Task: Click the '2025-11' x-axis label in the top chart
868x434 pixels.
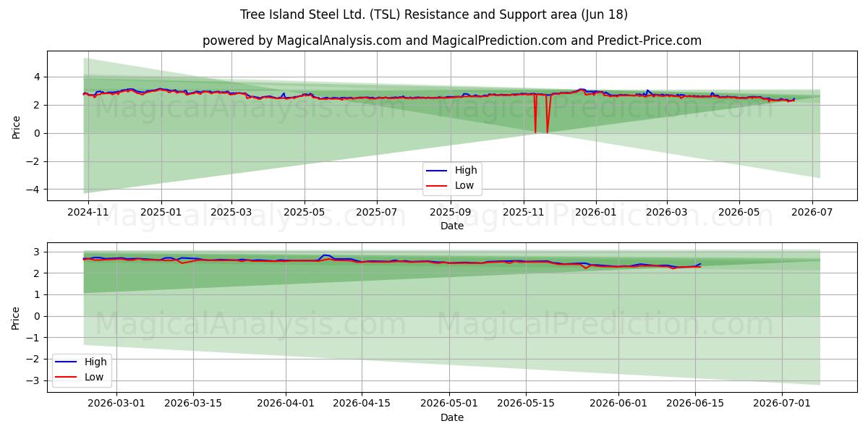Action: tap(522, 213)
